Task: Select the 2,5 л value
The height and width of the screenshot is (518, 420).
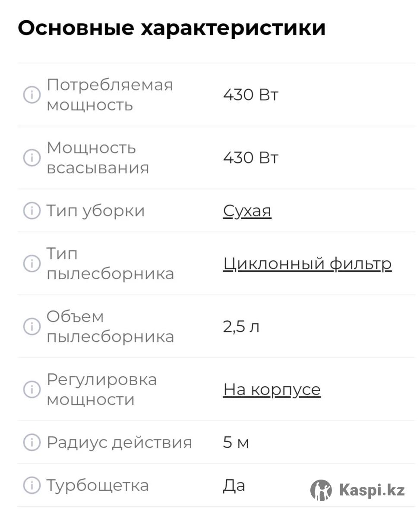Action: click(241, 327)
